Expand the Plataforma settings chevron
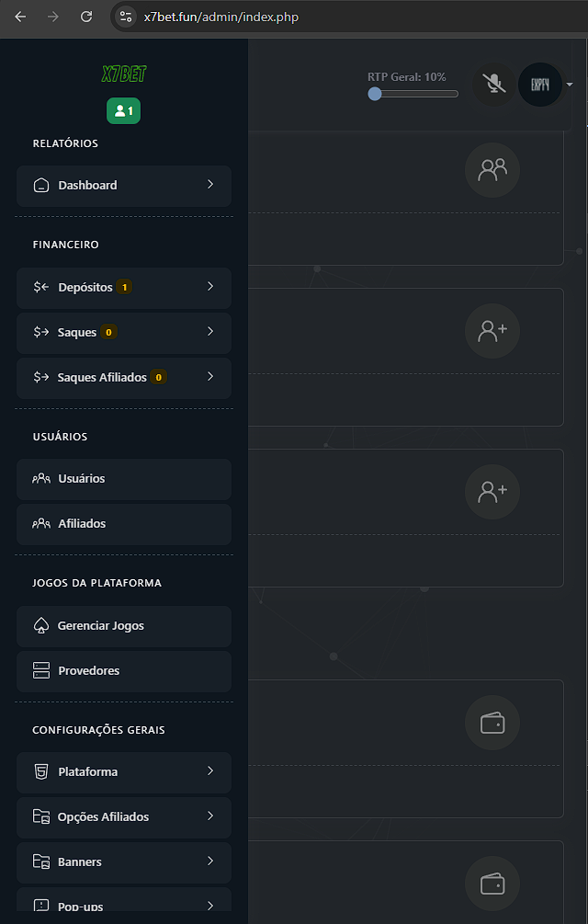Image resolution: width=588 pixels, height=924 pixels. point(210,770)
